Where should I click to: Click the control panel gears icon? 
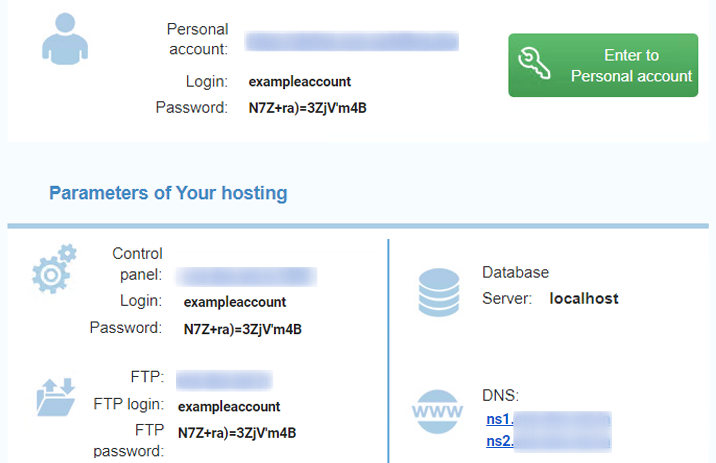click(54, 268)
